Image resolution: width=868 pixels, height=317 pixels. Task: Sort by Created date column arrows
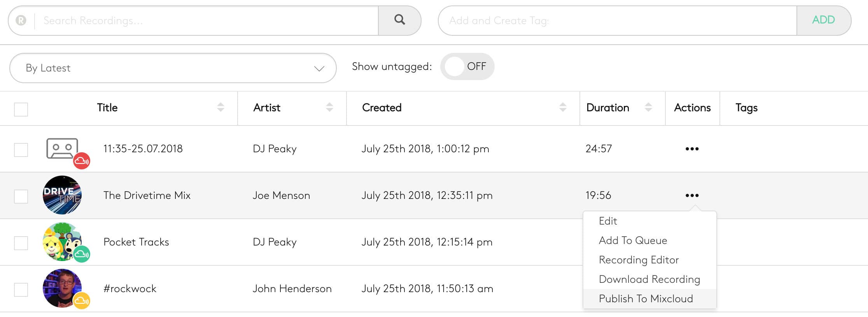click(563, 108)
